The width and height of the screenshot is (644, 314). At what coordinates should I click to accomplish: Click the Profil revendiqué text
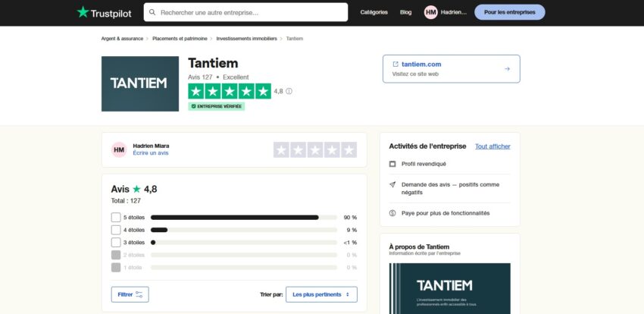(x=424, y=164)
